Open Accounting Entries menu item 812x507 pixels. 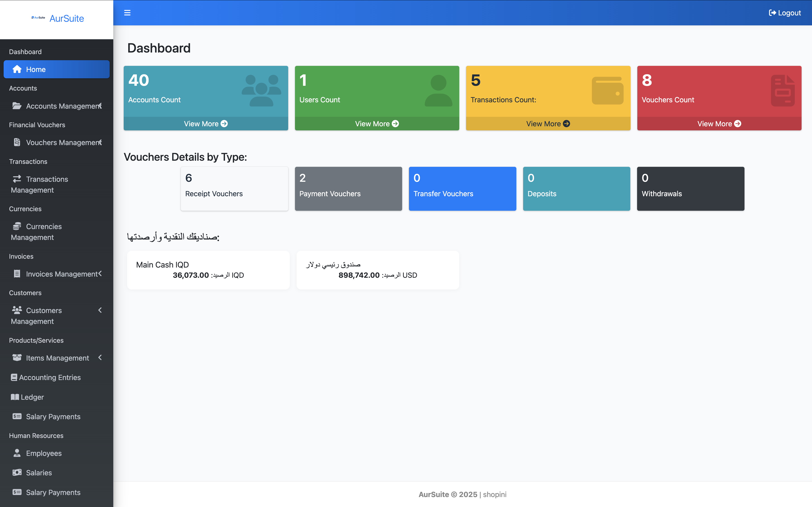50,378
